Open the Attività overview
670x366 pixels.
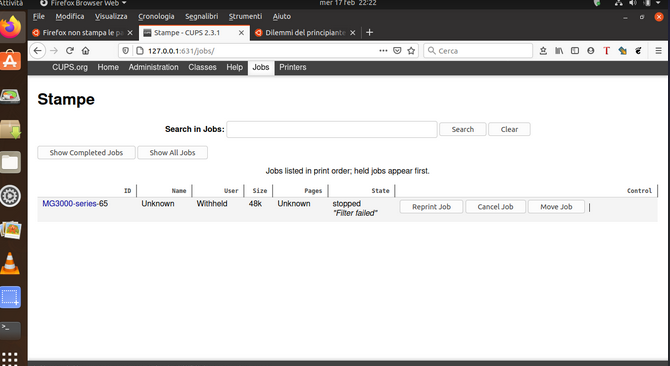[x=12, y=3]
